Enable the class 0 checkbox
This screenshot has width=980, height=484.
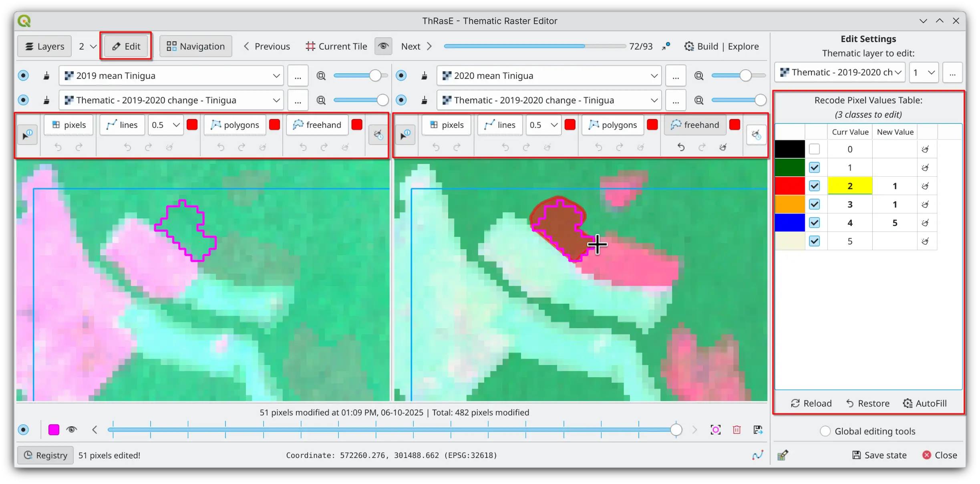point(814,149)
